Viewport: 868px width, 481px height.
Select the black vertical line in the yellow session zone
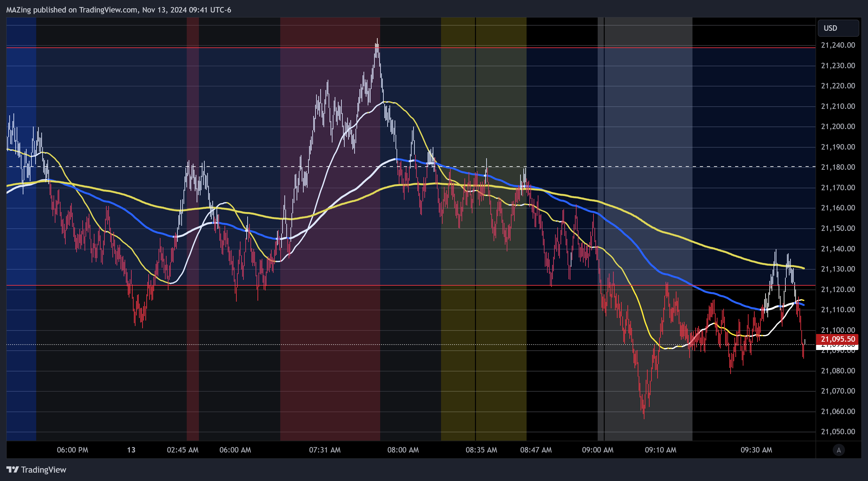click(475, 229)
